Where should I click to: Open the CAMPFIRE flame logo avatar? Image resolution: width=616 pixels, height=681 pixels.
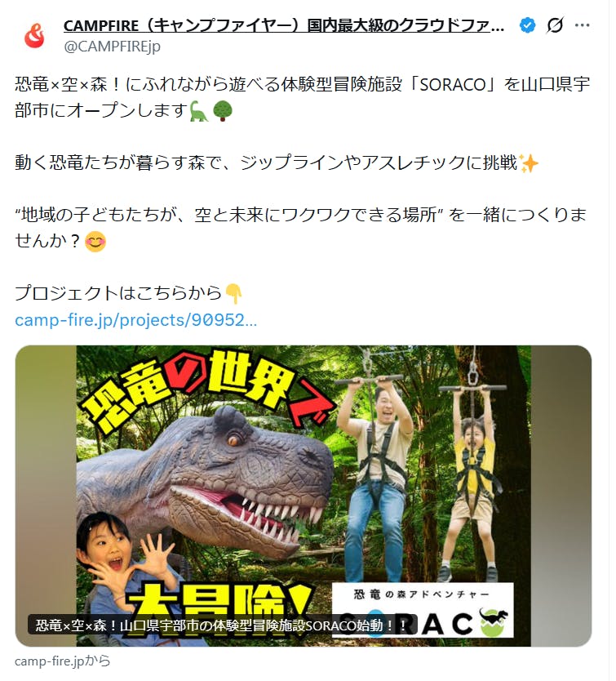tap(34, 36)
